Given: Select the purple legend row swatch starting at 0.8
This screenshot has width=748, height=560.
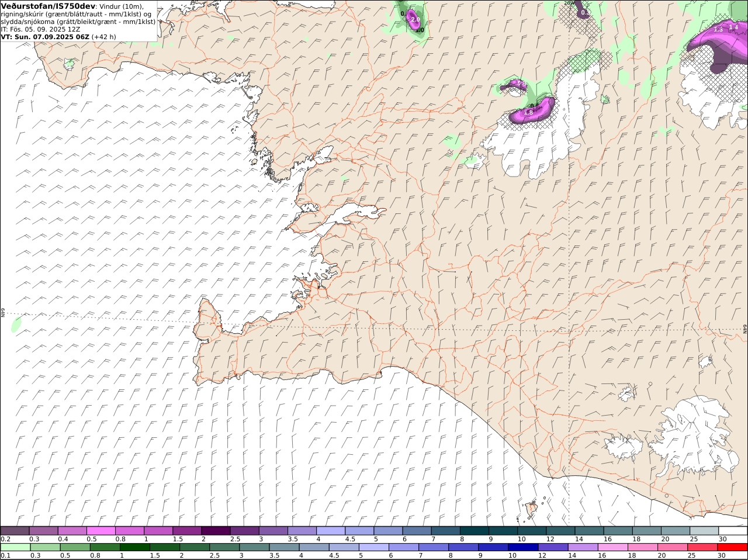Looking at the screenshot, I should (x=129, y=530).
